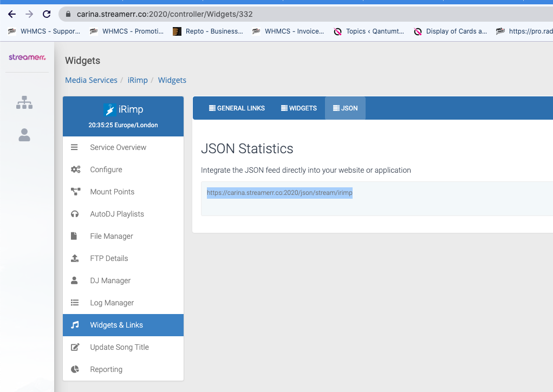This screenshot has height=392, width=553.
Task: Open the user account icon in left rail
Action: tap(24, 135)
